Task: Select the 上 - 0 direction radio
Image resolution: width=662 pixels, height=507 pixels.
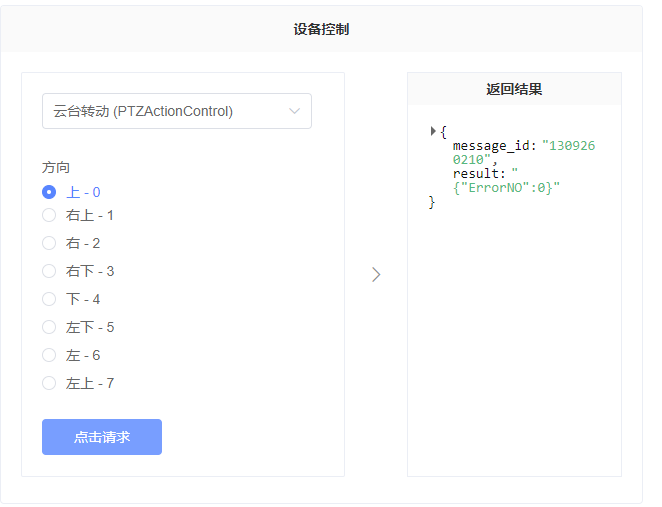Action: coord(49,192)
